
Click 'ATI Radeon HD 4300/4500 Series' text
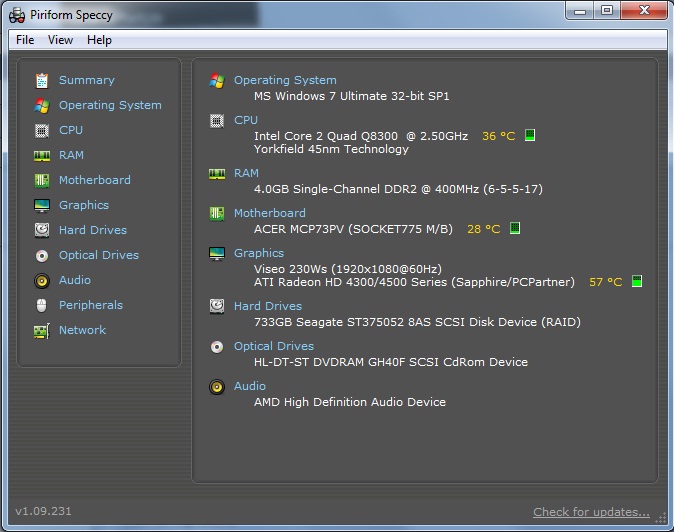(x=350, y=282)
